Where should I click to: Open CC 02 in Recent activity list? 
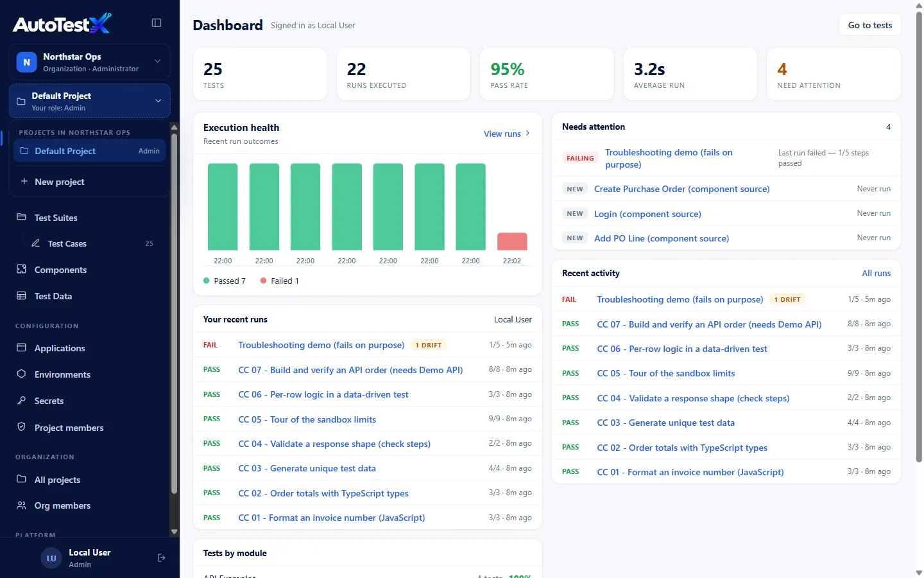pos(682,448)
